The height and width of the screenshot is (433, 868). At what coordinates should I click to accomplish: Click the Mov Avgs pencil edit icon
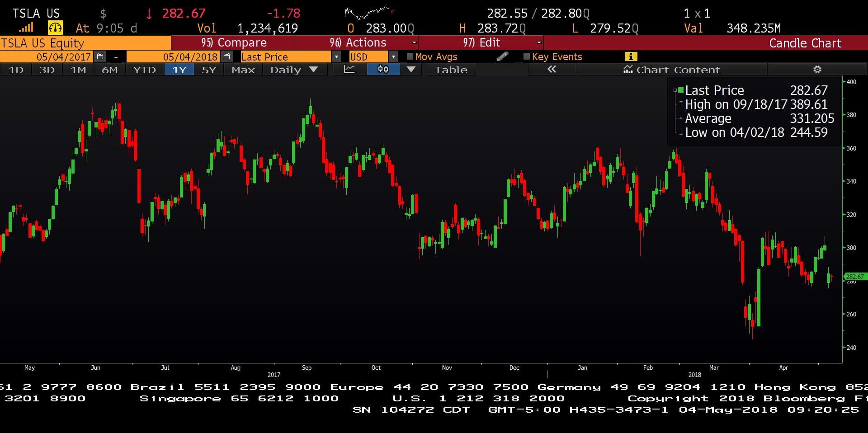(502, 56)
